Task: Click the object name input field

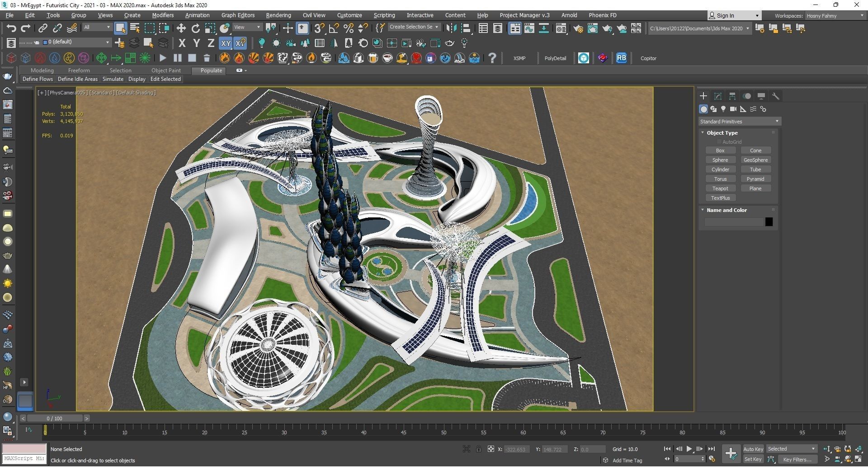Action: tap(734, 222)
